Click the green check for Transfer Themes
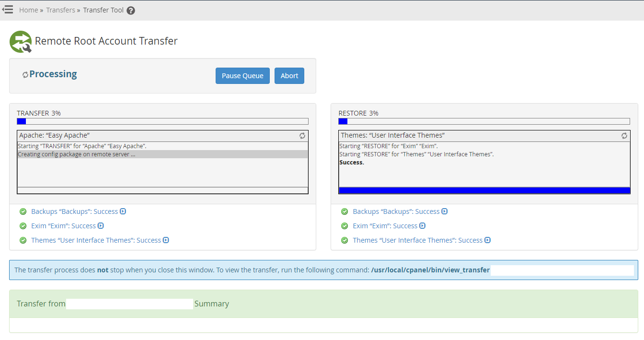Screen dimensions: 644x340 [x=23, y=240]
